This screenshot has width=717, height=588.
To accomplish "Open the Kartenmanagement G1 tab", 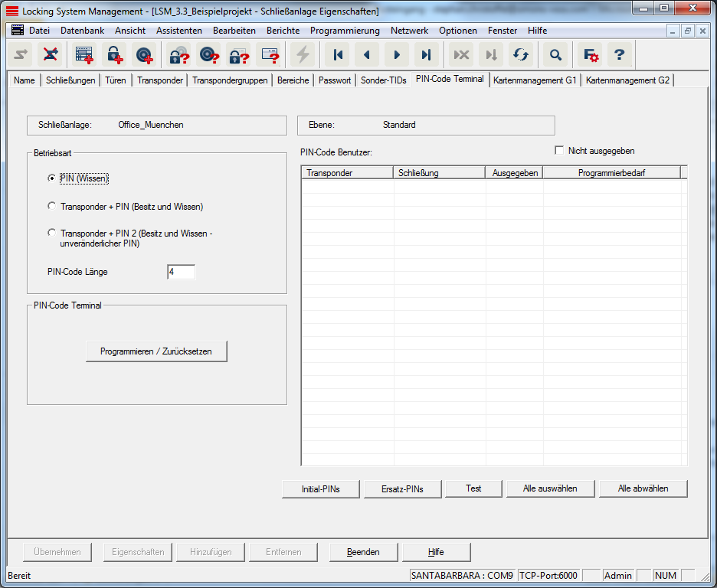I will tap(535, 80).
